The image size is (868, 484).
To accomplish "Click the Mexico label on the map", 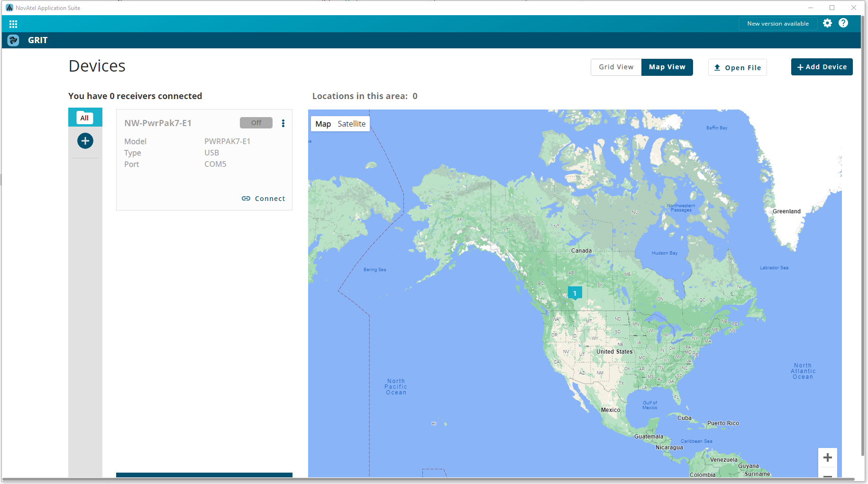I will coord(611,410).
